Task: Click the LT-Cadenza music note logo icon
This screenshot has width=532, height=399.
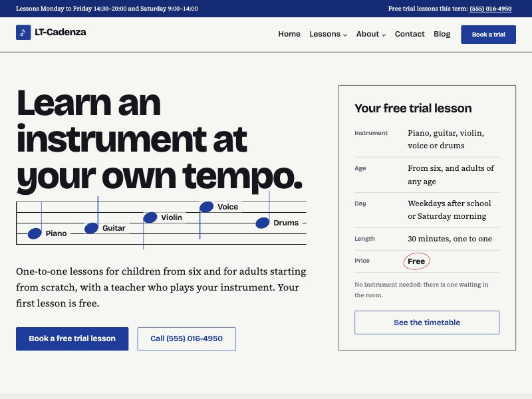Action: 23,32
